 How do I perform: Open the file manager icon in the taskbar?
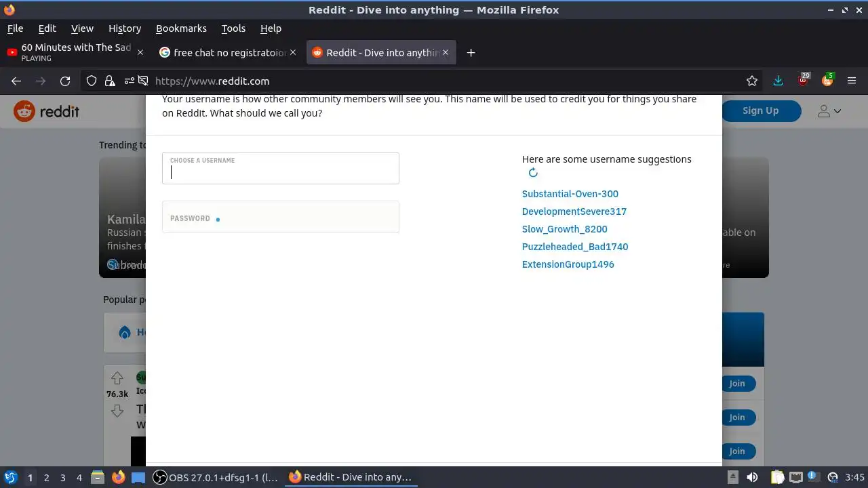tap(97, 477)
